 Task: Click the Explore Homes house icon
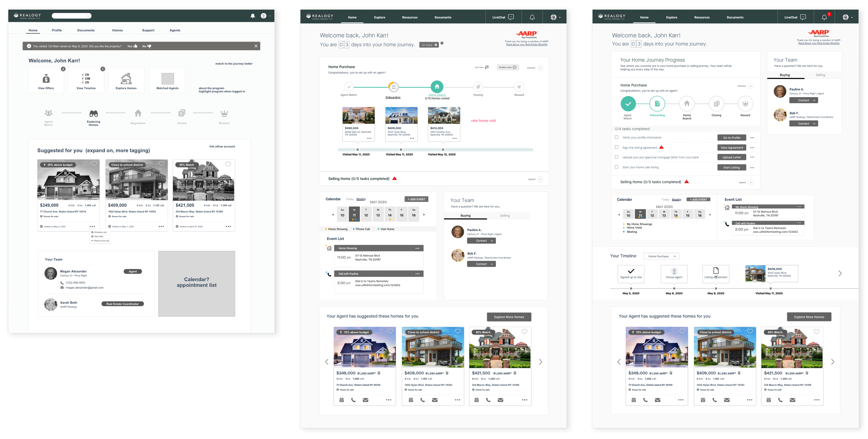pyautogui.click(x=126, y=79)
